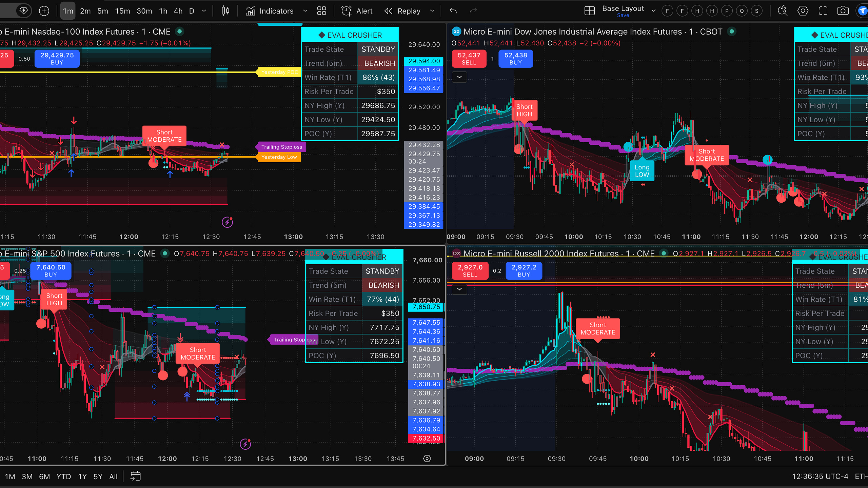Image resolution: width=868 pixels, height=488 pixels.
Task: Click the Russell 2,927.2 BUY button
Action: pyautogui.click(x=524, y=270)
